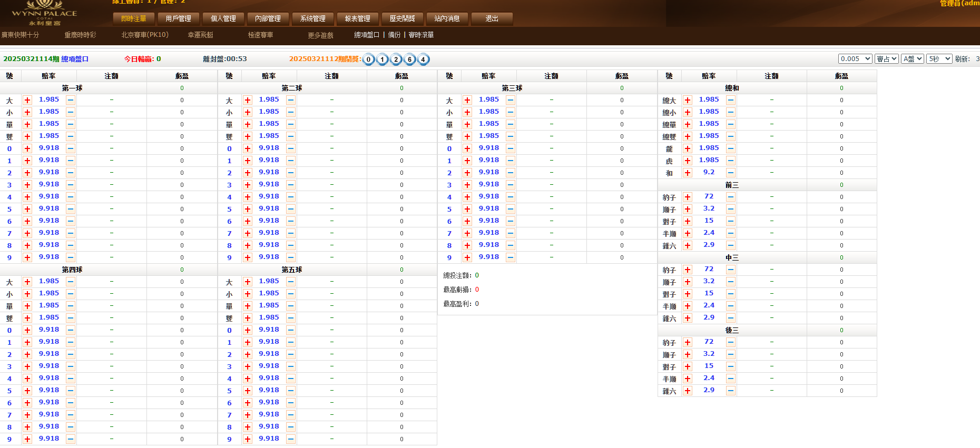Click the plus icon for 大 in 第一球
The image size is (980, 448).
click(x=27, y=100)
